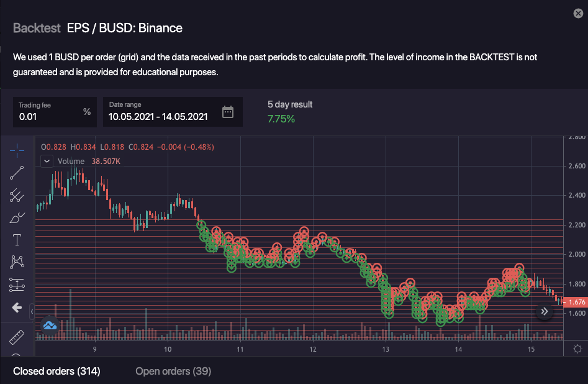Select the crosshair cursor tool
This screenshot has width=588, height=384.
point(17,150)
